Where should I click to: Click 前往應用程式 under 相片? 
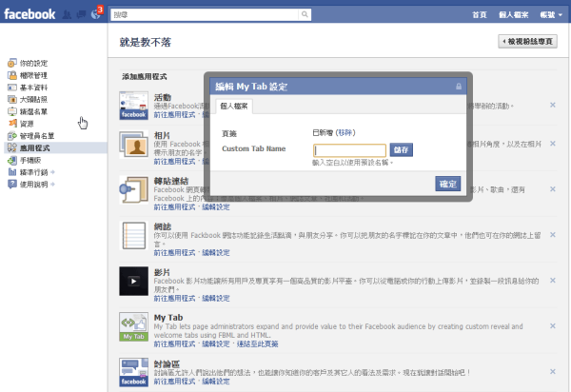[x=174, y=162]
